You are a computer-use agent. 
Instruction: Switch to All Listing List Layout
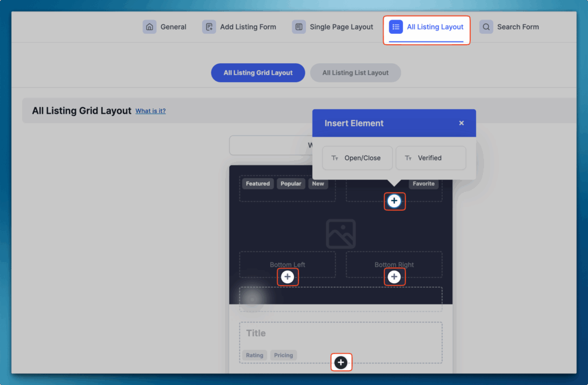355,73
